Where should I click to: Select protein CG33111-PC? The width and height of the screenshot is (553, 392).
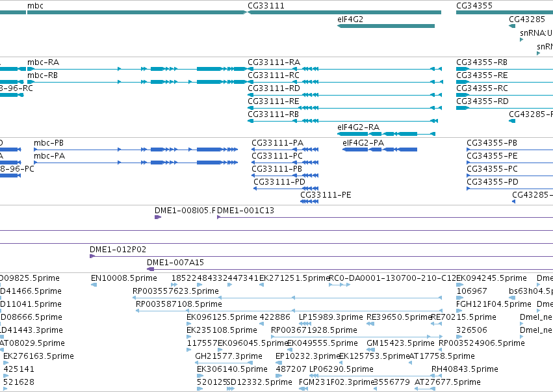[285, 163]
